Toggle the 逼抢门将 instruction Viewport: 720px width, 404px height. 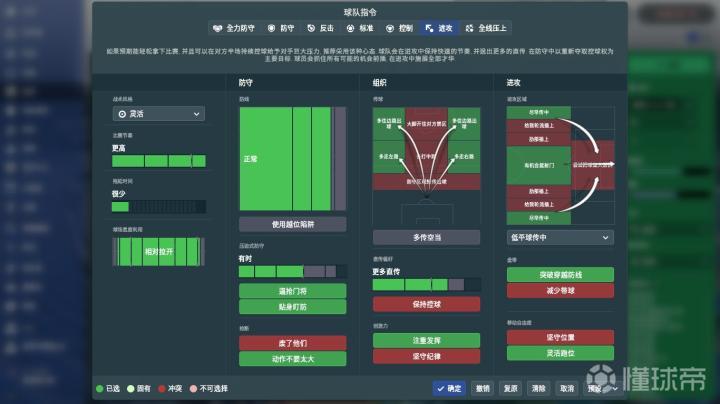pyautogui.click(x=292, y=291)
